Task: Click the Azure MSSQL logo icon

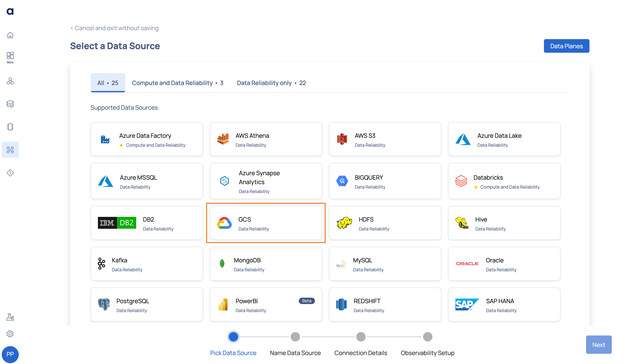Action: click(x=105, y=181)
